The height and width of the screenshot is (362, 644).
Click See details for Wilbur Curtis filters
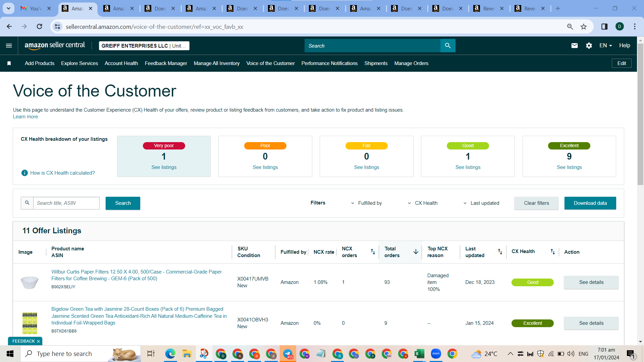(591, 282)
